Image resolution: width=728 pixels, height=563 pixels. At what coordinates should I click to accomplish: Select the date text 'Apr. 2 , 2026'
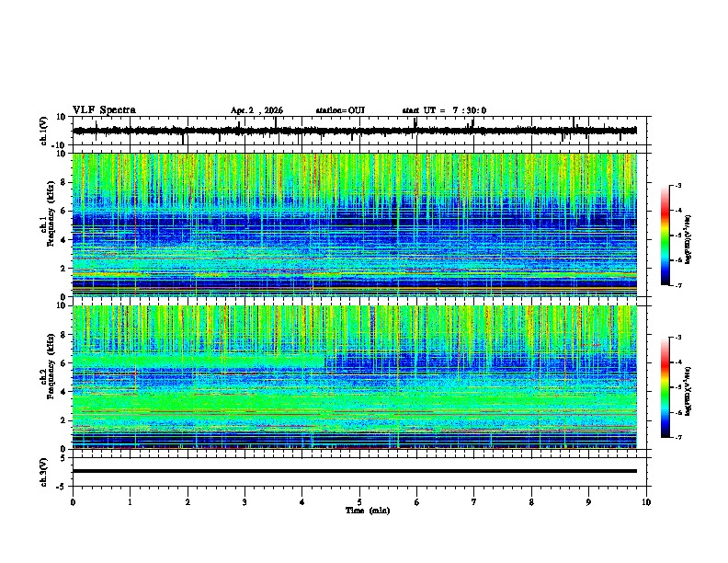[256, 110]
